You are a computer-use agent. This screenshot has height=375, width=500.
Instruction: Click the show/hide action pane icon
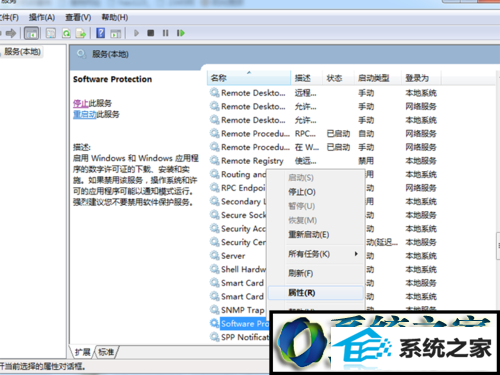point(116,33)
